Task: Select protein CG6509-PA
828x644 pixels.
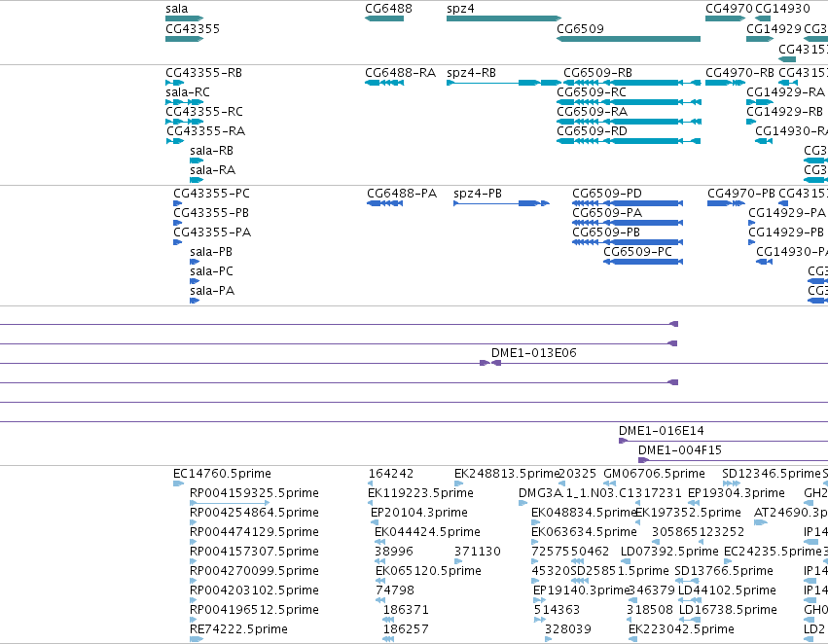Action: (628, 223)
